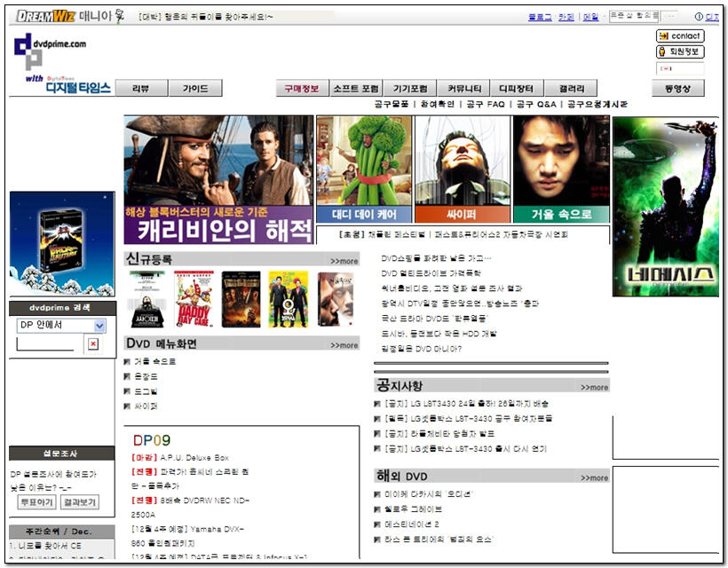This screenshot has width=728, height=568.
Task: Click the 카페 link in top bar
Action: (566, 17)
